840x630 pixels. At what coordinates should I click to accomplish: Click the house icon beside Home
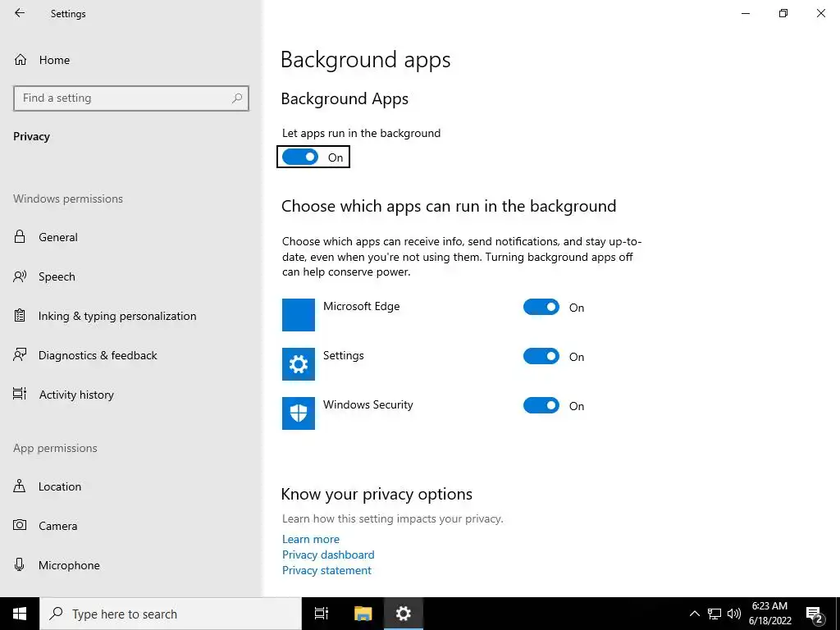pos(21,59)
